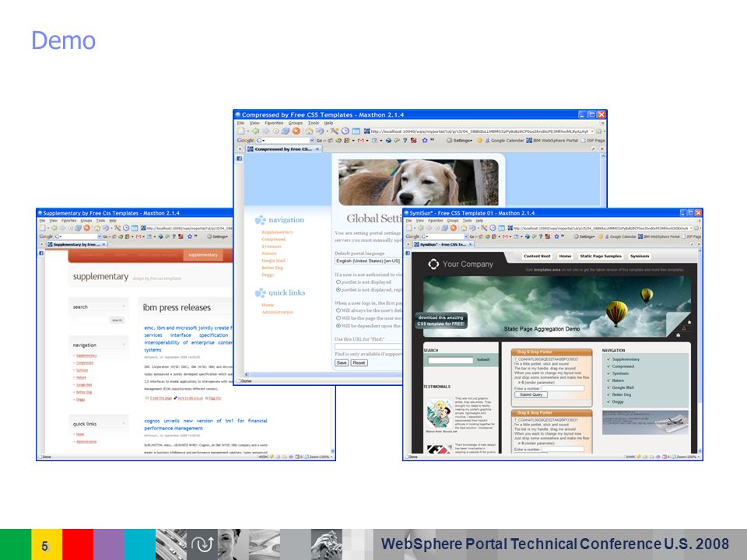Click Content Root in SymiSun page navigation
Image resolution: width=747 pixels, height=560 pixels.
pos(537,256)
